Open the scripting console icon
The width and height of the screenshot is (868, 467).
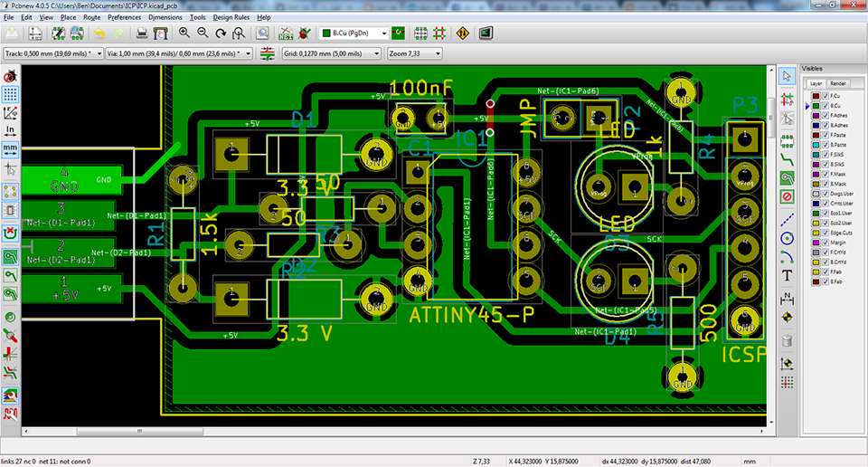[x=486, y=33]
